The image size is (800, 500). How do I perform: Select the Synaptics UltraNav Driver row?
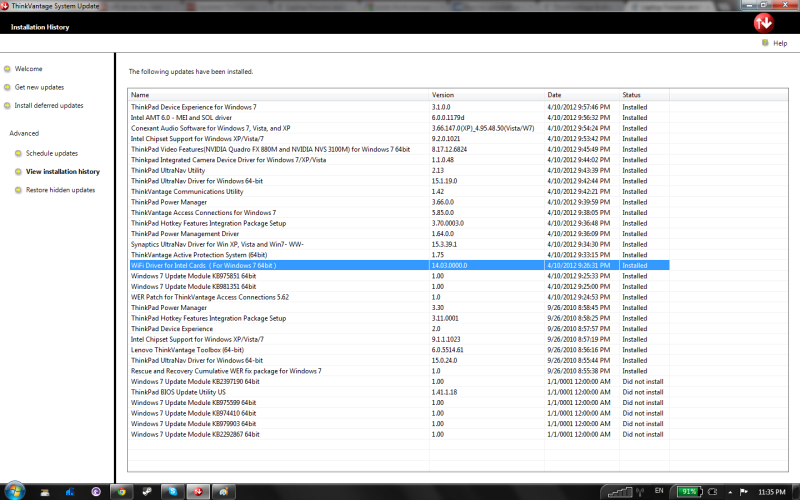point(399,244)
